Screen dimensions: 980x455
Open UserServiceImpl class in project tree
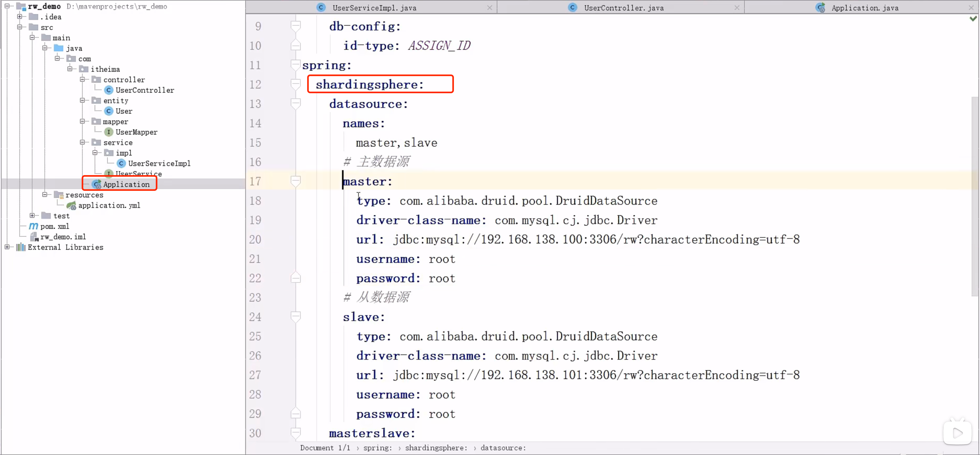click(x=159, y=163)
